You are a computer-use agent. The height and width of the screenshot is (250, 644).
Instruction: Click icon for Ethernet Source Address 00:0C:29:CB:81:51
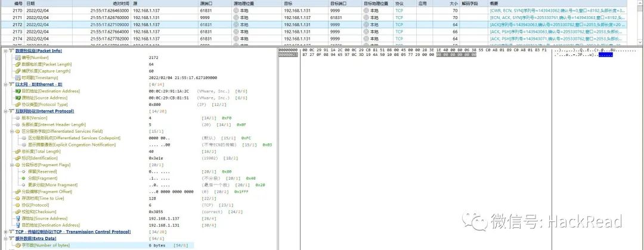tap(18, 98)
